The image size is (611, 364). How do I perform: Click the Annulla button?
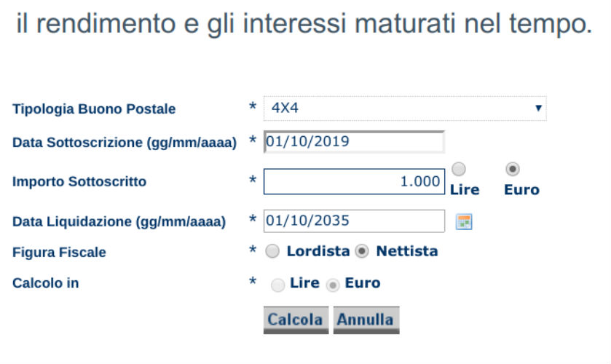pos(366,320)
